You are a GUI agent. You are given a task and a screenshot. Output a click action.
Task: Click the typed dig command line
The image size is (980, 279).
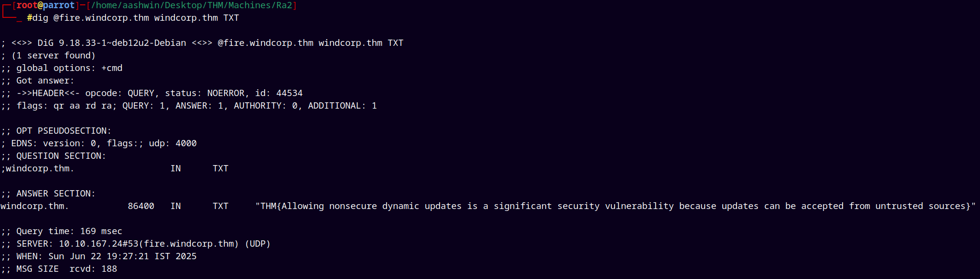click(x=133, y=18)
